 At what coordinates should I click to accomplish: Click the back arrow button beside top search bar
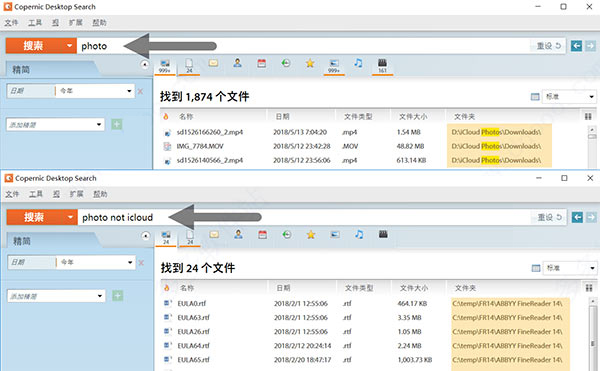click(577, 46)
